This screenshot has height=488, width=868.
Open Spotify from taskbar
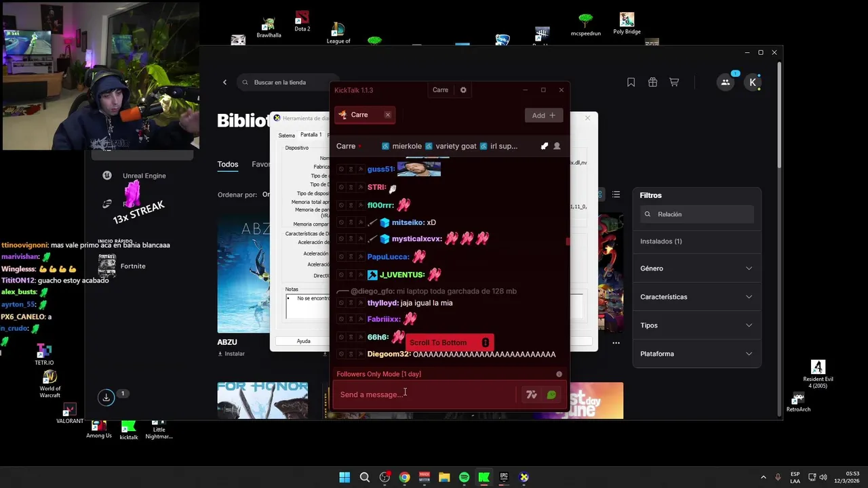[x=464, y=477]
